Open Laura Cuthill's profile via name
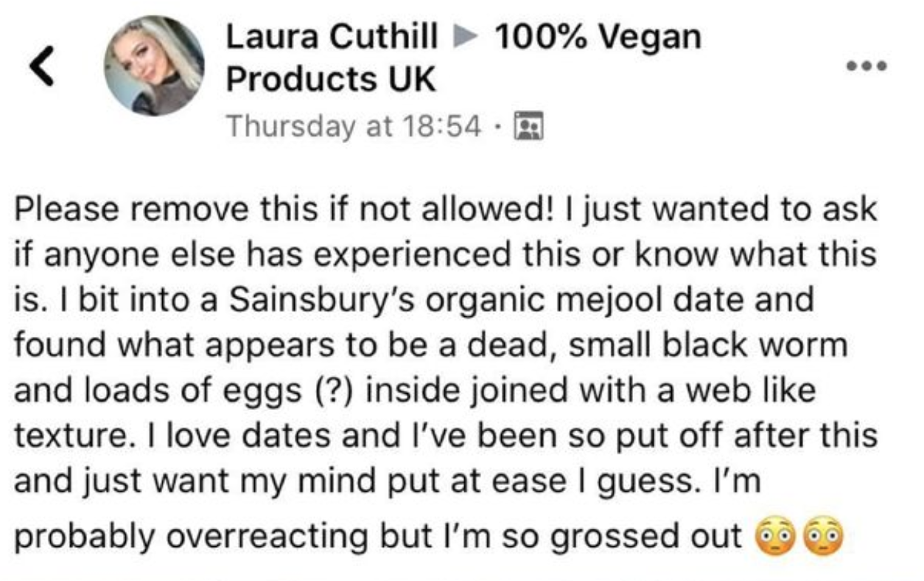924x581 pixels. point(332,35)
